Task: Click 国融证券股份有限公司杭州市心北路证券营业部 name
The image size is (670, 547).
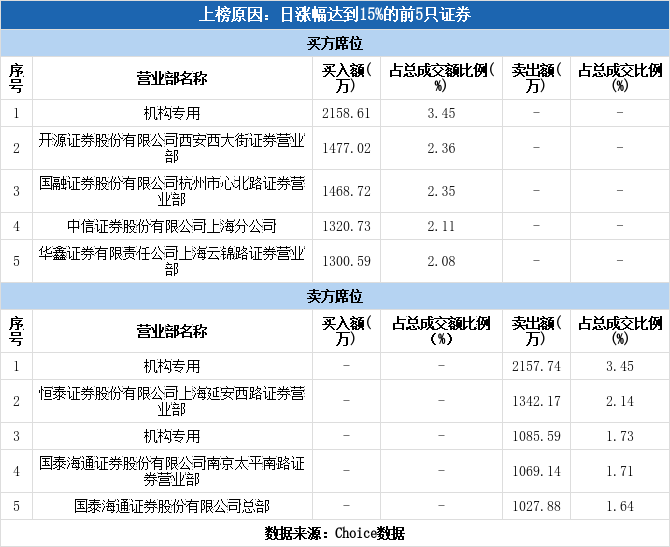Action: [172, 191]
